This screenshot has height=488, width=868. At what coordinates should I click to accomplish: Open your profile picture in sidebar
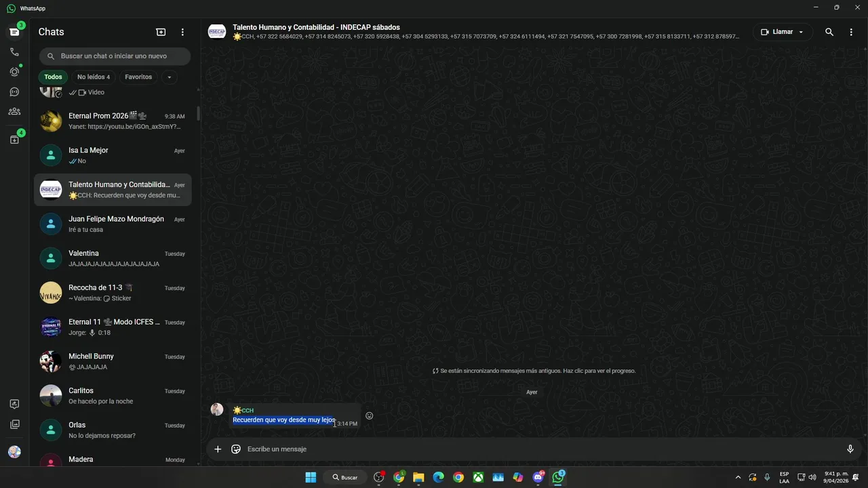[x=14, y=452]
